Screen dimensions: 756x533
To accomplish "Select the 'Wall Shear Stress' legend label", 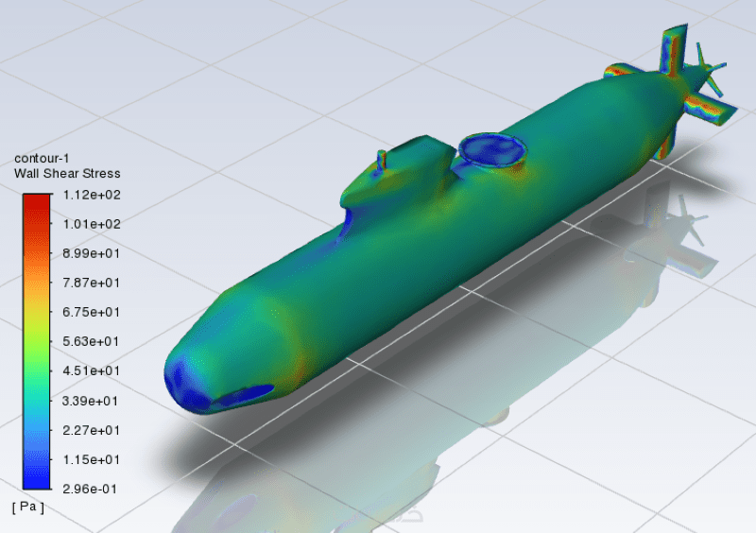I will click(x=67, y=174).
